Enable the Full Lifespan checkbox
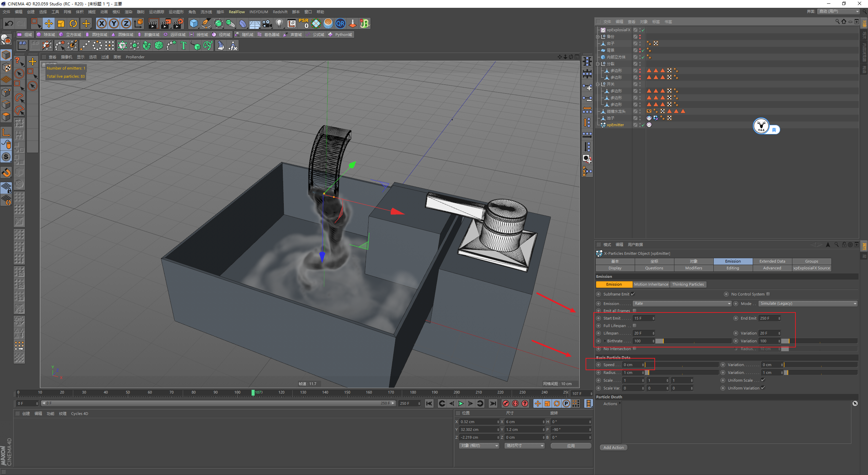Screen dimensions: 868x475 [x=634, y=326]
